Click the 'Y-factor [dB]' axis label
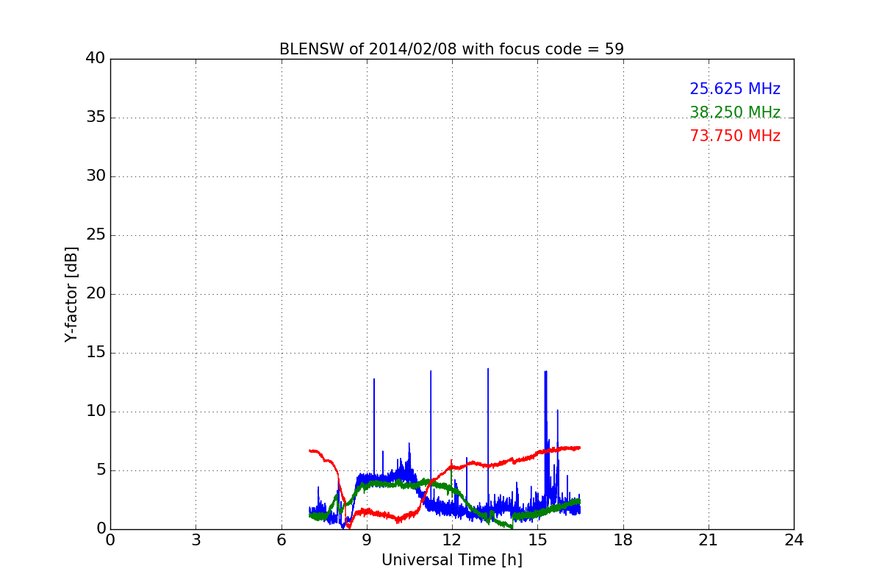Screen dimensions: 882x588 click(71, 294)
